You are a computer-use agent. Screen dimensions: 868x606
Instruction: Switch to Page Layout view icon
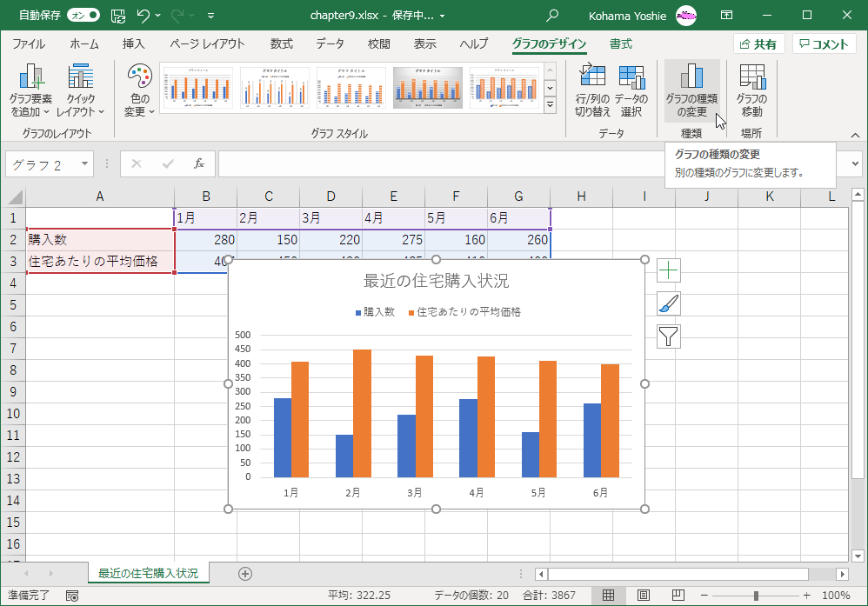644,596
